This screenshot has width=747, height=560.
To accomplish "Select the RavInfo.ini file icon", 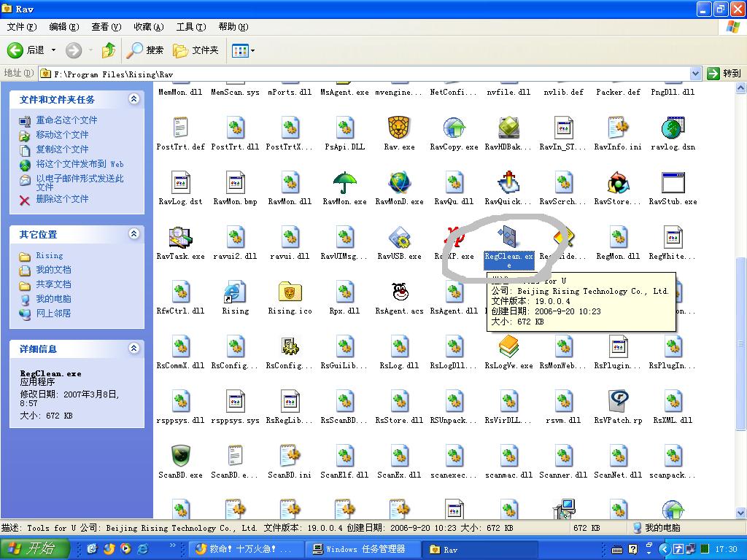I will 618,128.
